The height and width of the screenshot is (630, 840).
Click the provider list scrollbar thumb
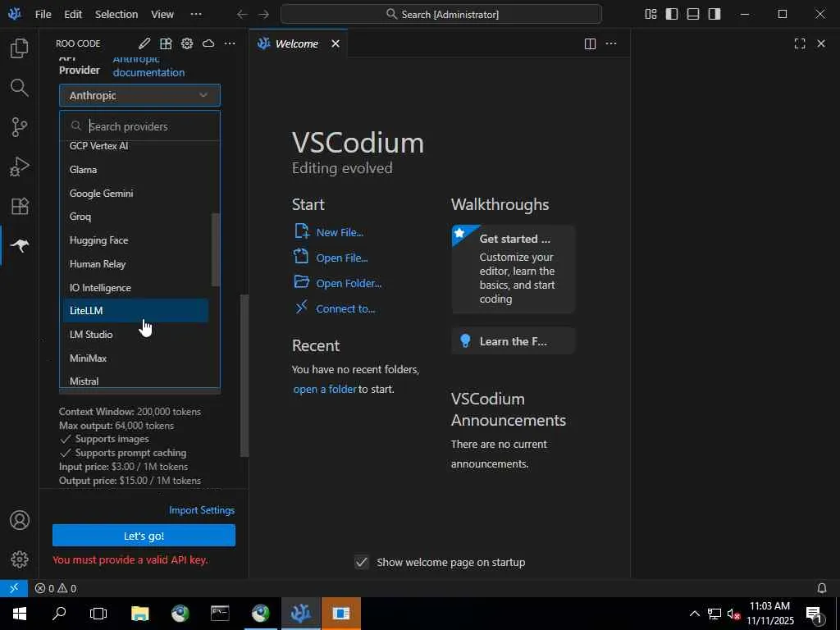[216, 249]
